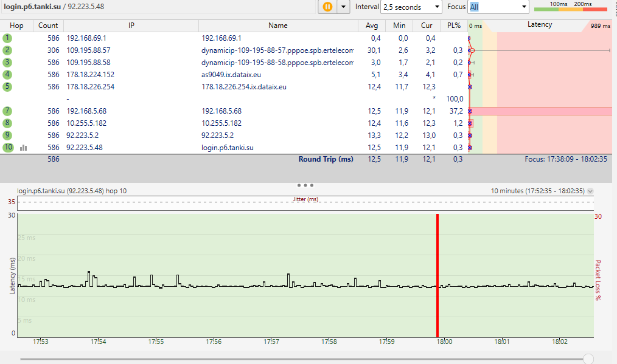Click the Name column header

tap(277, 26)
